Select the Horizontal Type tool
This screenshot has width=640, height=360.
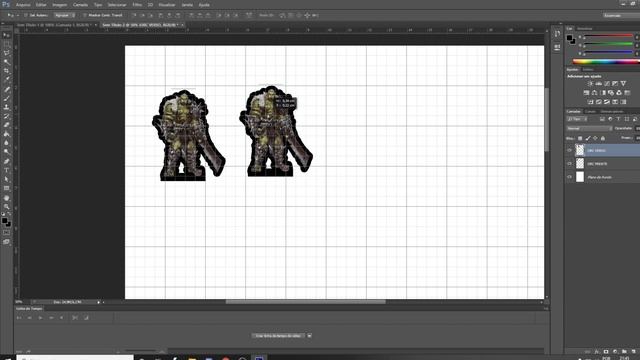(7, 170)
